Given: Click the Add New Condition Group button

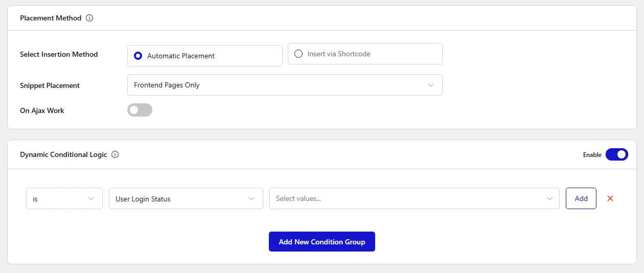Looking at the screenshot, I should coord(322,242).
